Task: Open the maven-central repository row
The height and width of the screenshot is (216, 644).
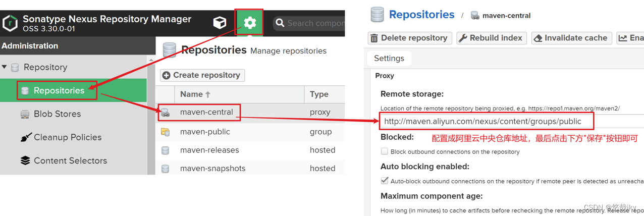Action: click(x=250, y=112)
